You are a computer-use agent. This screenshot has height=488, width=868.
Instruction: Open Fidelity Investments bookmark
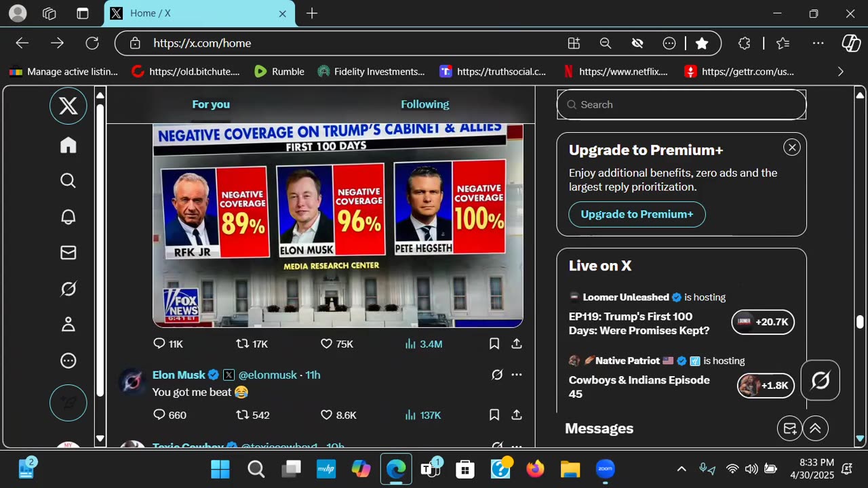[x=371, y=71]
